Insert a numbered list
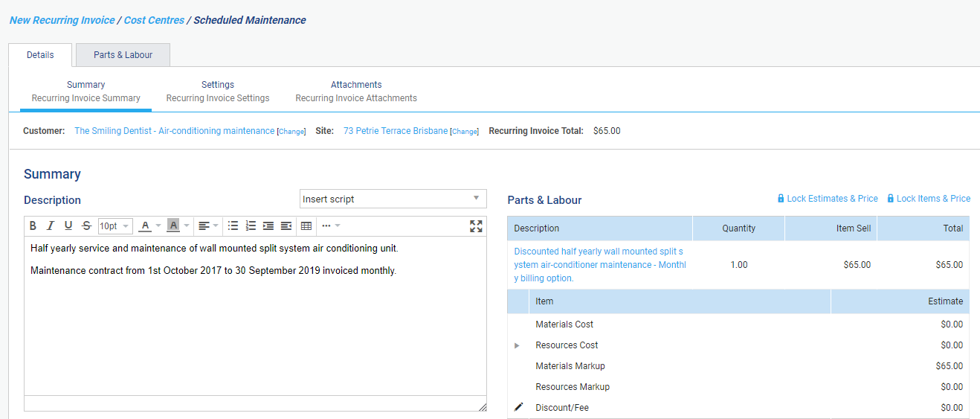 tap(251, 226)
